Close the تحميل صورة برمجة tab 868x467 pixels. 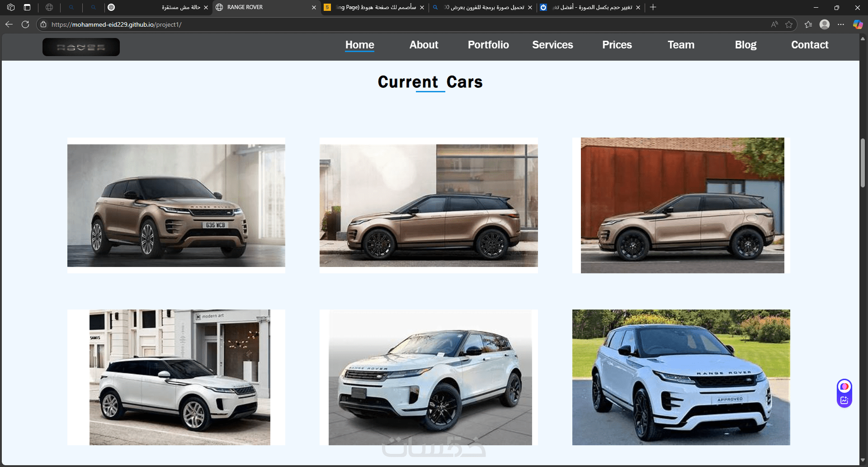coord(530,7)
